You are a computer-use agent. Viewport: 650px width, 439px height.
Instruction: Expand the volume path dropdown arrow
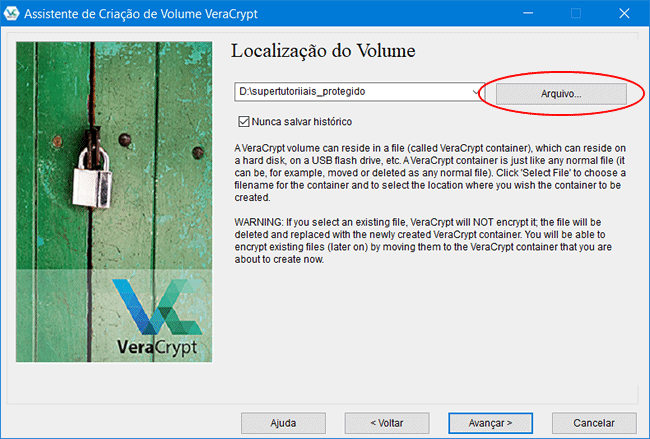tap(476, 92)
